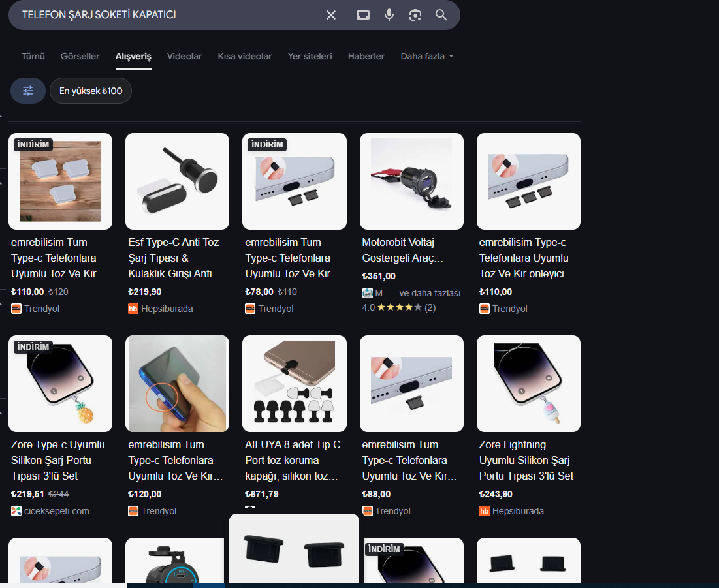The image size is (719, 588).
Task: Click Hepsiburada seller logo under ₺243,90
Action: [x=484, y=511]
